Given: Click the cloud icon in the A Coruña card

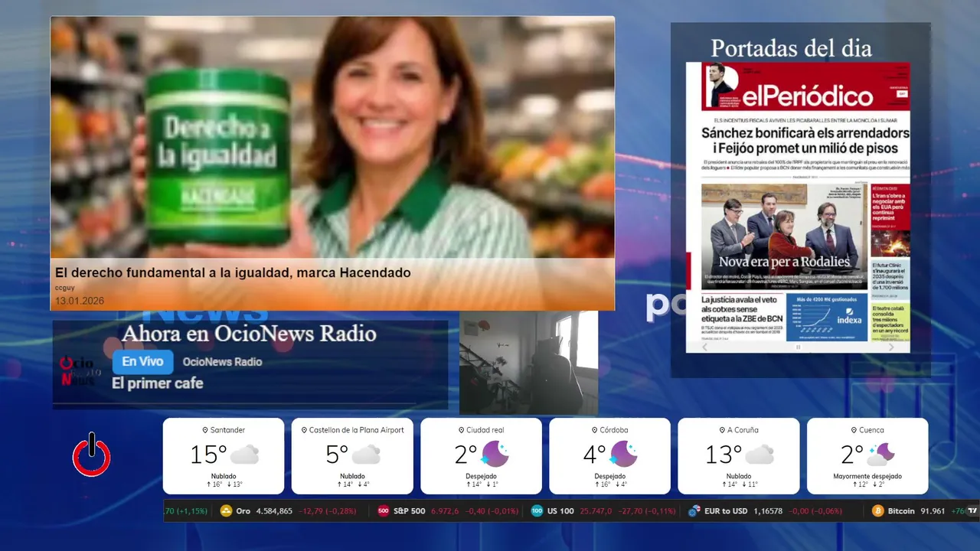Looking at the screenshot, I should [x=759, y=455].
